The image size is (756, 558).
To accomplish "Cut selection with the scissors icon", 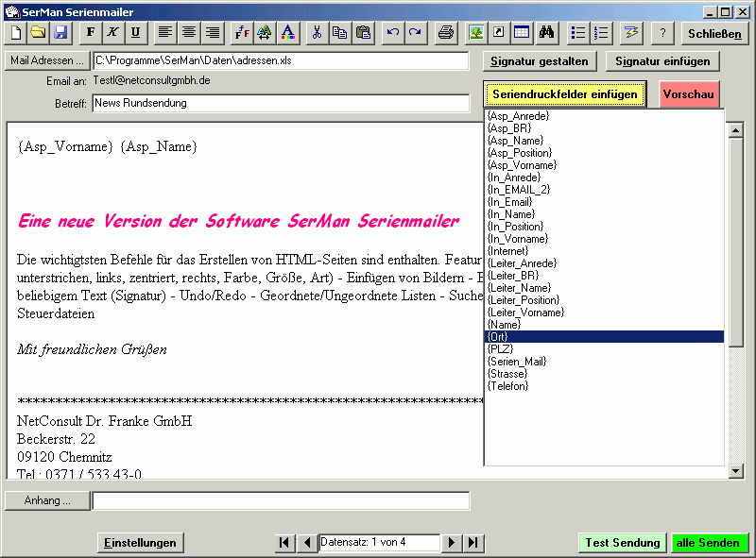I will (x=317, y=33).
